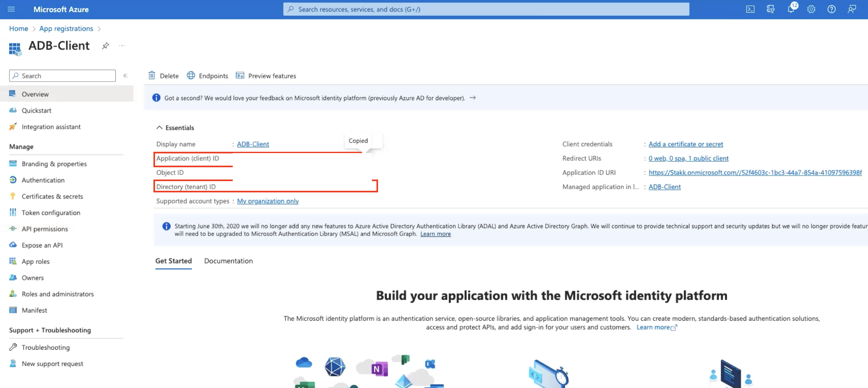Open the feedback icon in top bar

pyautogui.click(x=852, y=9)
